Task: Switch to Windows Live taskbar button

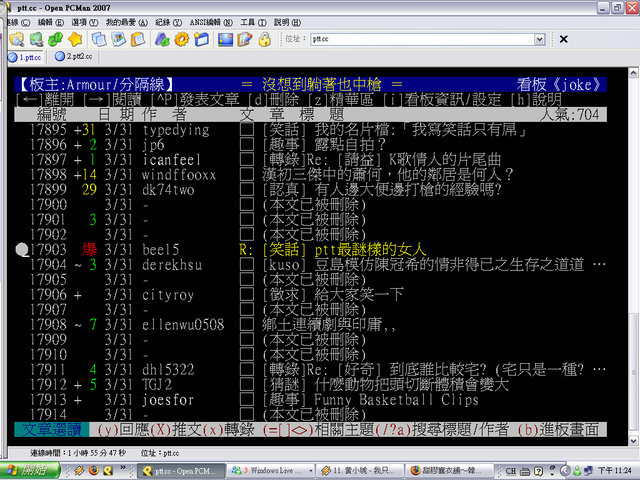Action: click(271, 471)
